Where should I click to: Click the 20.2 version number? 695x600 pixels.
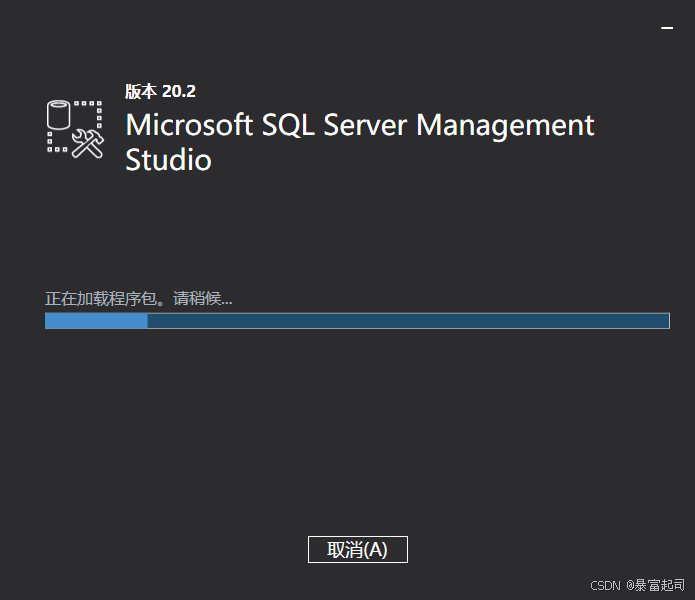tap(178, 91)
